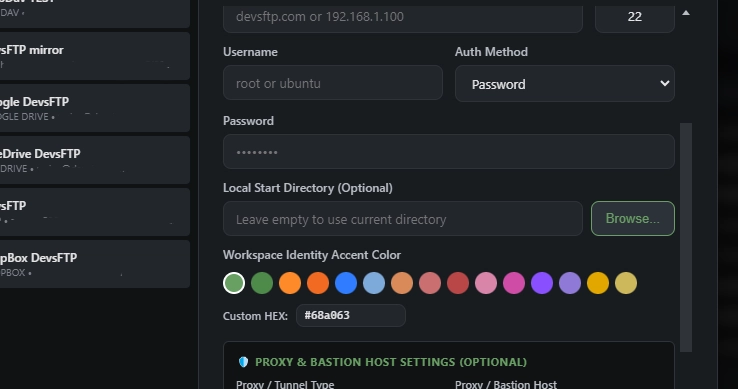Select the pale khaki yellow accent swatch

pos(626,283)
